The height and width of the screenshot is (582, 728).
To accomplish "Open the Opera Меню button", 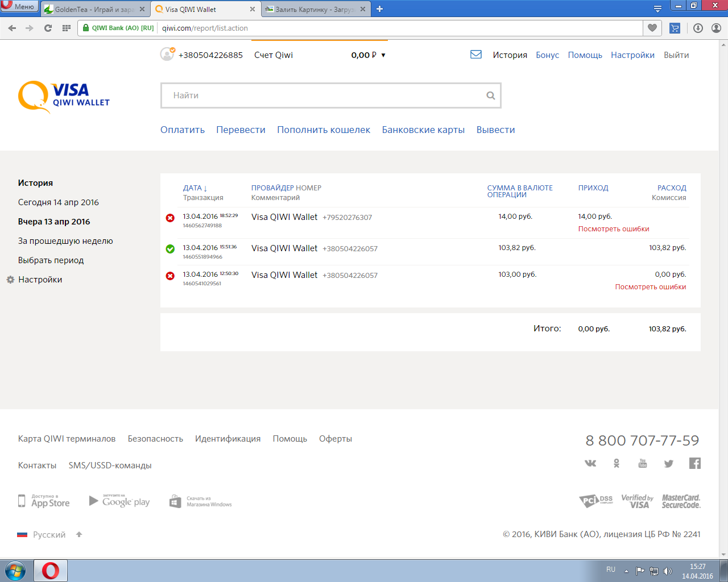I will click(x=19, y=6).
